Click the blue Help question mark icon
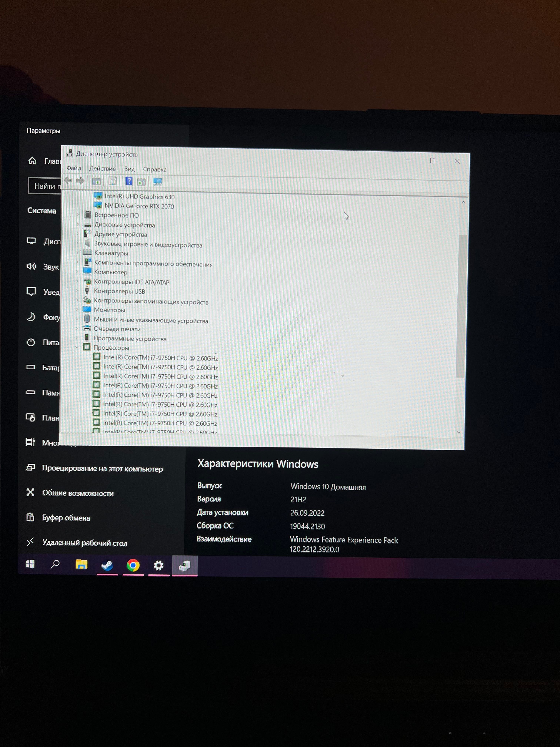This screenshot has height=747, width=560. 129,181
